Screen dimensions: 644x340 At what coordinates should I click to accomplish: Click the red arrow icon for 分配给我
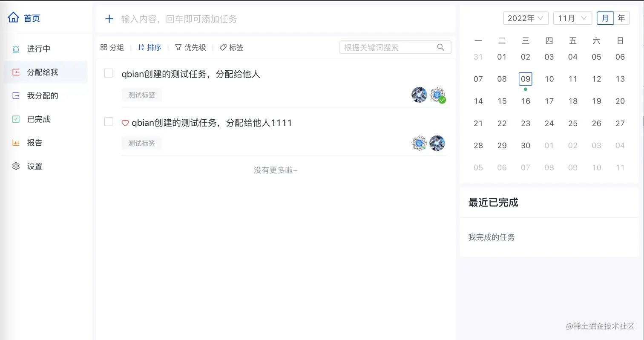(16, 72)
